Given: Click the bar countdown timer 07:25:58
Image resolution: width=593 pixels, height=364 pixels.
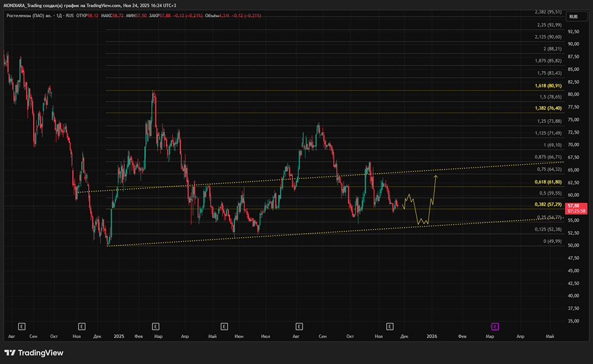Looking at the screenshot, I should coord(576,211).
